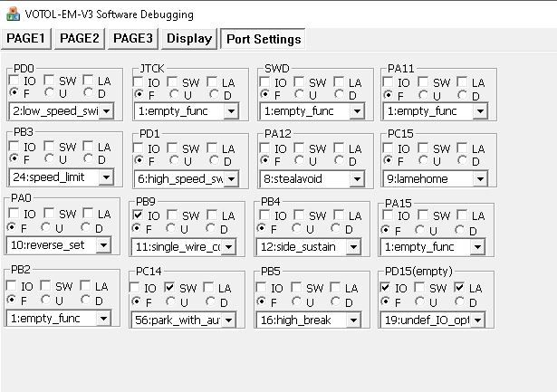The height and width of the screenshot is (392, 557).
Task: Expand the PD0 low_speed_swi dropdown
Action: 106,111
